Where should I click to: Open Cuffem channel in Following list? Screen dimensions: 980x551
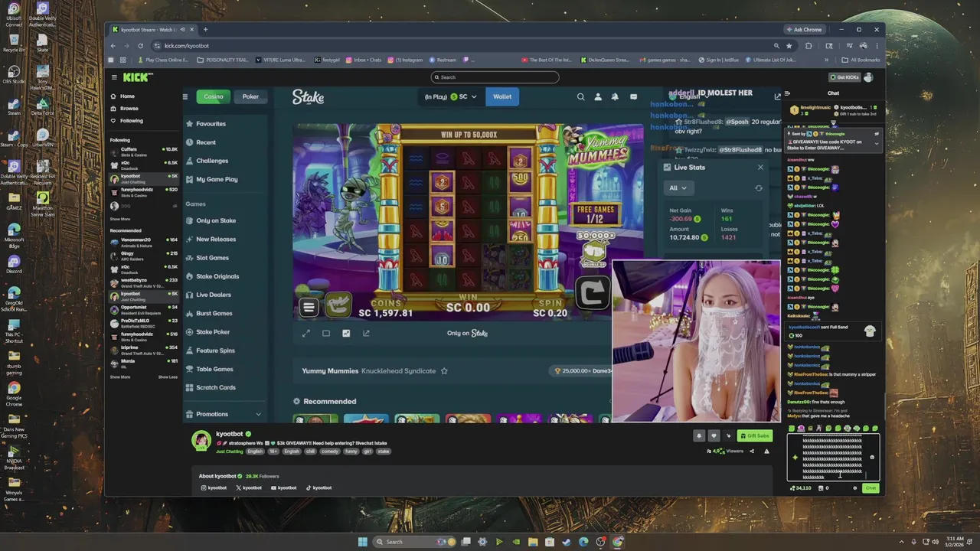tap(144, 152)
